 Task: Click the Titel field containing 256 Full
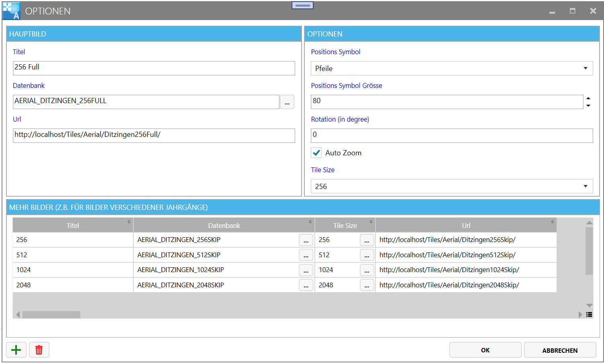click(x=154, y=68)
